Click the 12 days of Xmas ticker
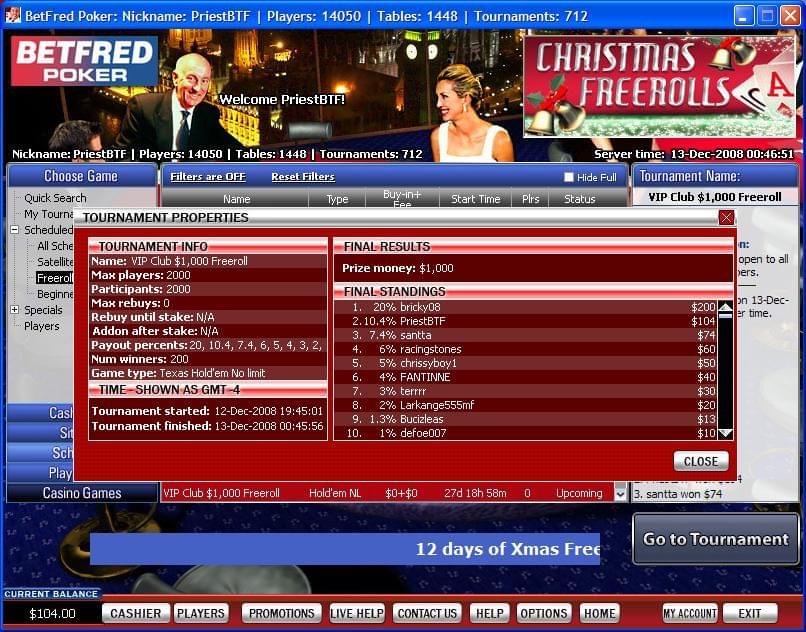The height and width of the screenshot is (632, 806). click(345, 549)
